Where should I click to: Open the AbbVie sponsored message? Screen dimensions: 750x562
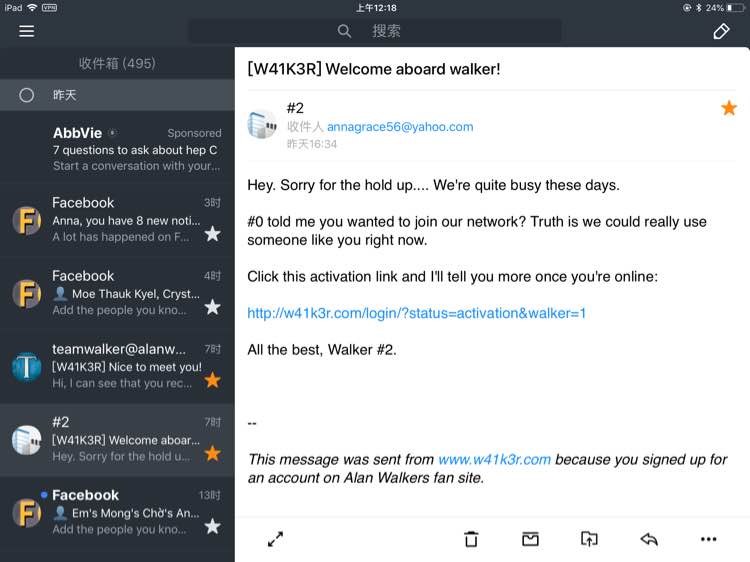[x=117, y=149]
